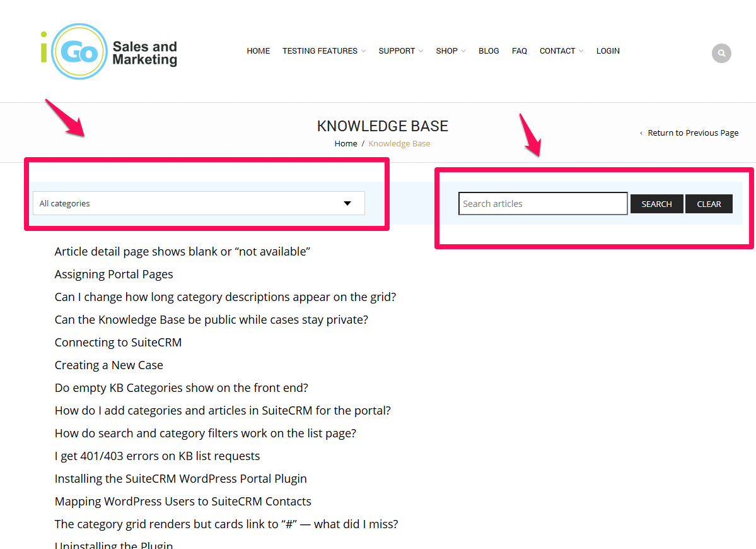Click the iGo Sales and Marketing logo
756x549 pixels.
click(x=110, y=52)
